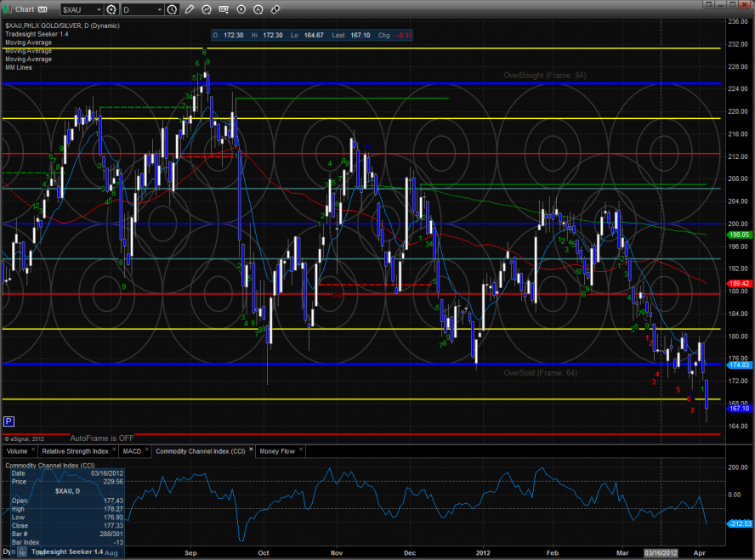This screenshot has width=755, height=560.
Task: Click the circled play replay icon
Action: click(241, 9)
